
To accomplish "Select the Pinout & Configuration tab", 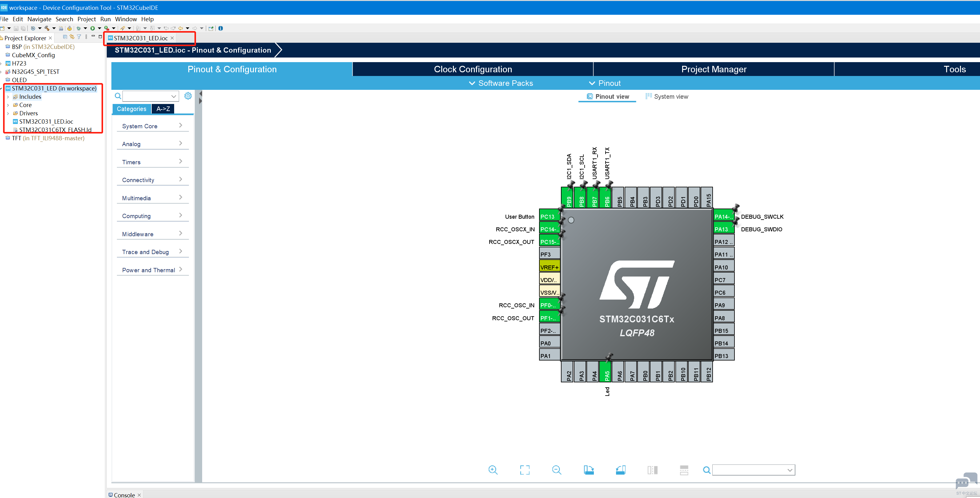I will [232, 69].
